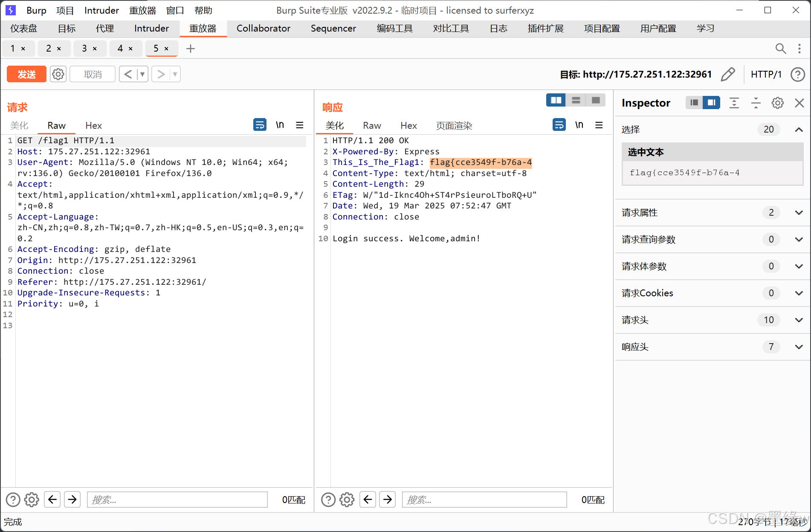Viewport: 811px width, 532px height.
Task: Collapse all Inspector sections icon
Action: click(756, 103)
